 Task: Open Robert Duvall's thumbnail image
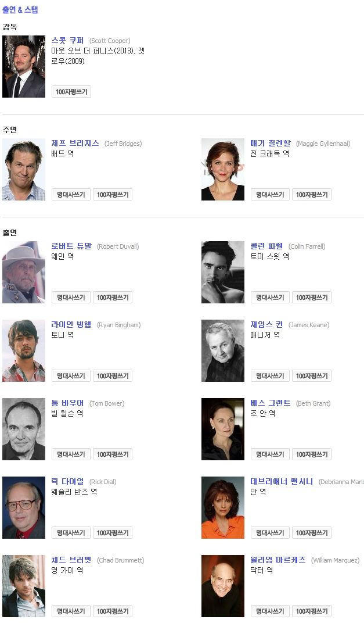pos(24,272)
